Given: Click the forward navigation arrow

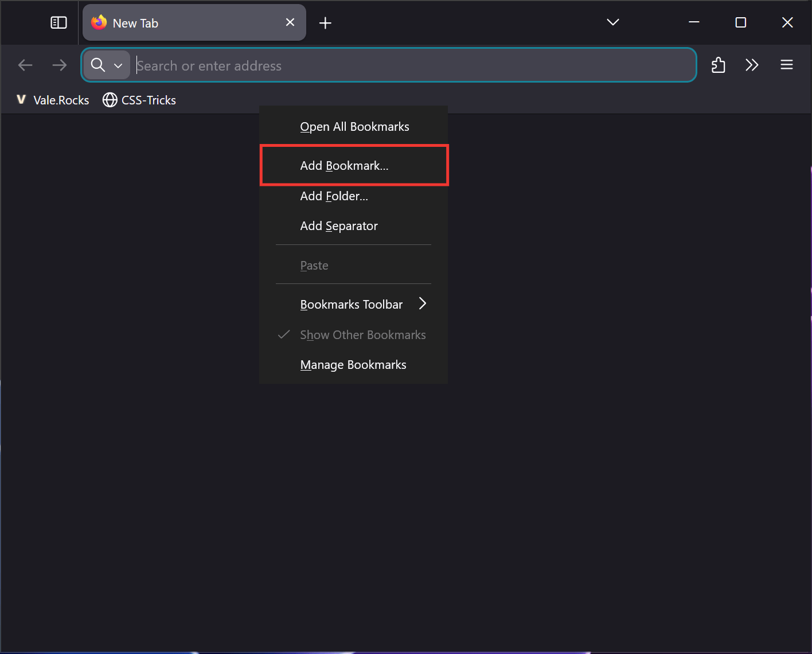Looking at the screenshot, I should (x=59, y=65).
